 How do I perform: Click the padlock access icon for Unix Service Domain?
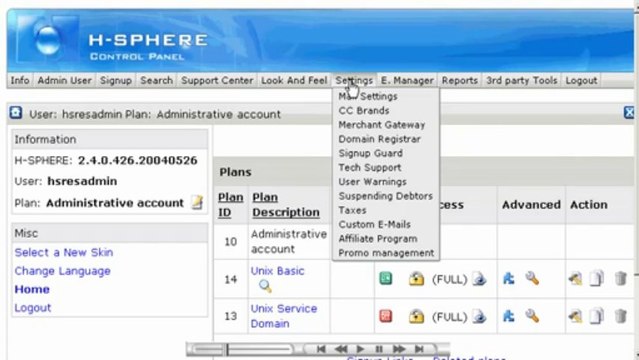416,316
